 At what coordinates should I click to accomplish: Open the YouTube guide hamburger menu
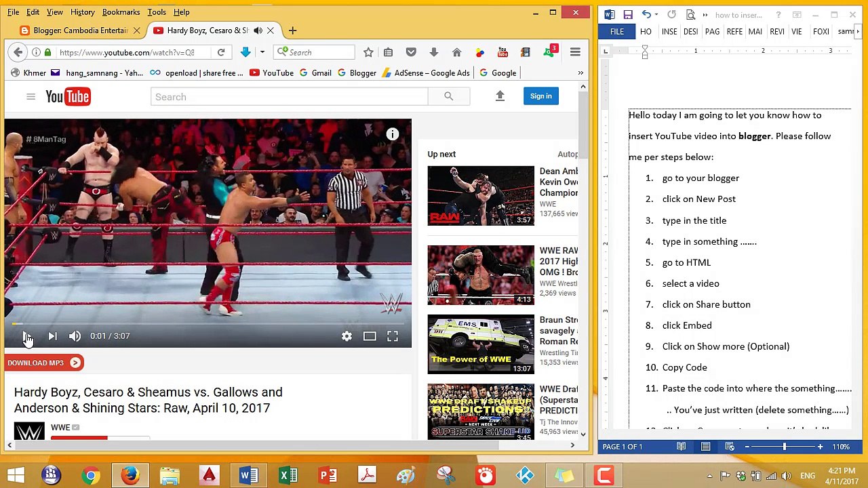(31, 97)
